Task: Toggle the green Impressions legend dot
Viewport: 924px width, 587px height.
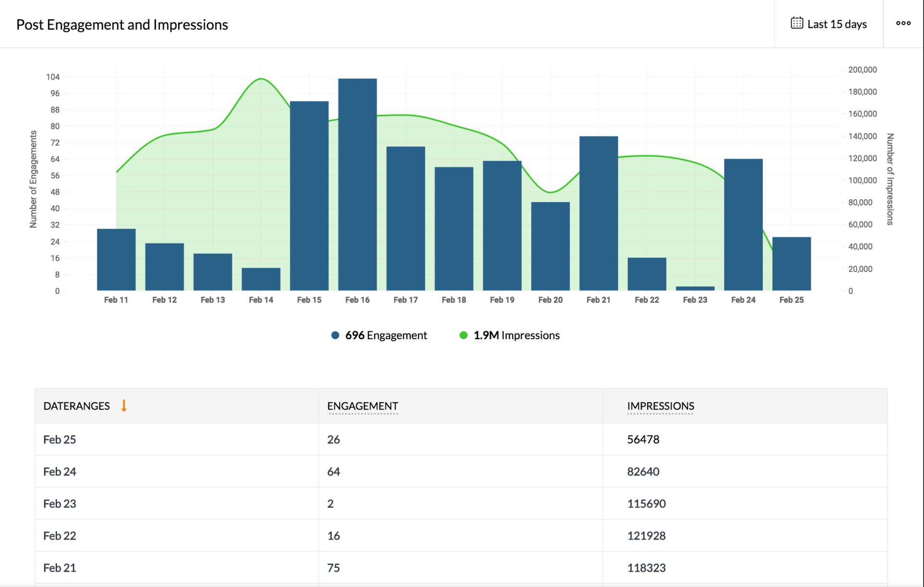Action: coord(463,335)
